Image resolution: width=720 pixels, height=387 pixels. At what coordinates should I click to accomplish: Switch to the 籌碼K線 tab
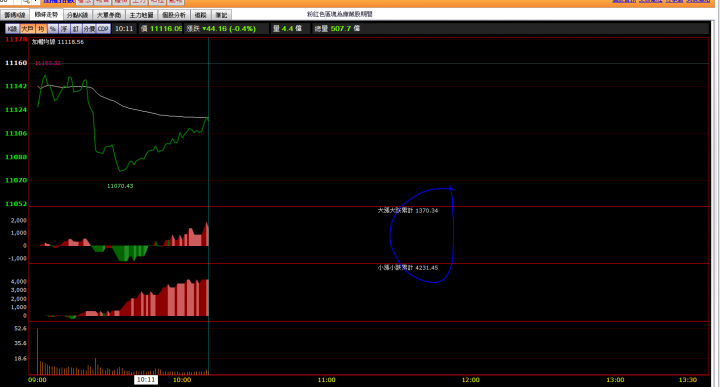click(x=15, y=15)
